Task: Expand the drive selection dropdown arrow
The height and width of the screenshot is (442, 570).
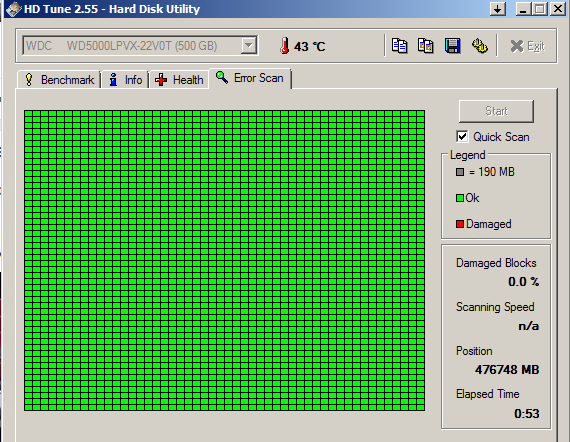Action: coord(249,46)
